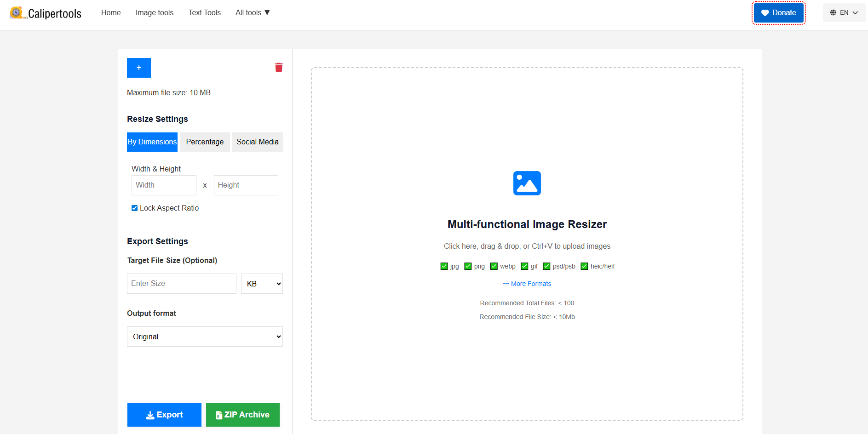Select the By Dimensions tab
Image resolution: width=868 pixels, height=434 pixels.
click(x=152, y=142)
